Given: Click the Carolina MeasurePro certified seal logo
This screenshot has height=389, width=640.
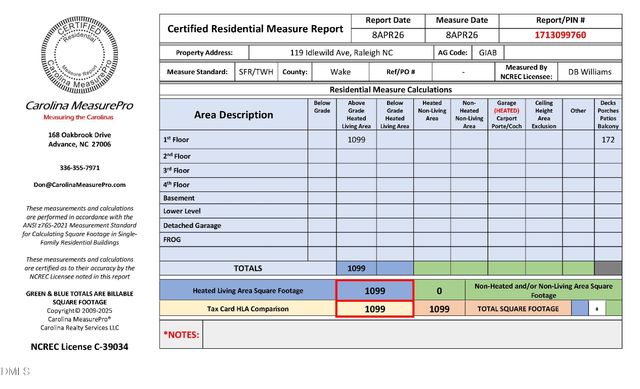Looking at the screenshot, I should pos(80,55).
